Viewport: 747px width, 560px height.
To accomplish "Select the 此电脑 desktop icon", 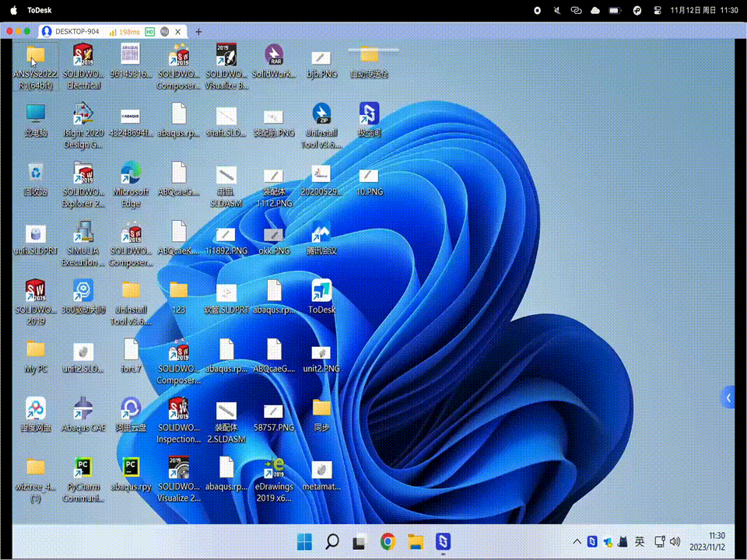I will (36, 120).
